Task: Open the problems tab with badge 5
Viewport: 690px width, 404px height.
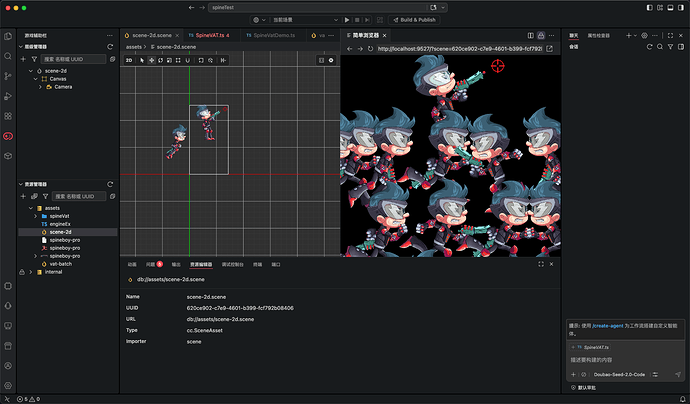Action: tap(154, 264)
